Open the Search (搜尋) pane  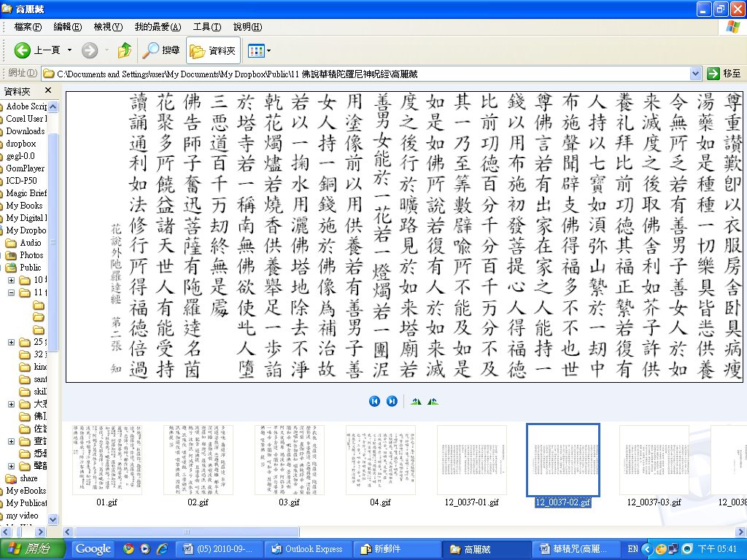[x=161, y=50]
